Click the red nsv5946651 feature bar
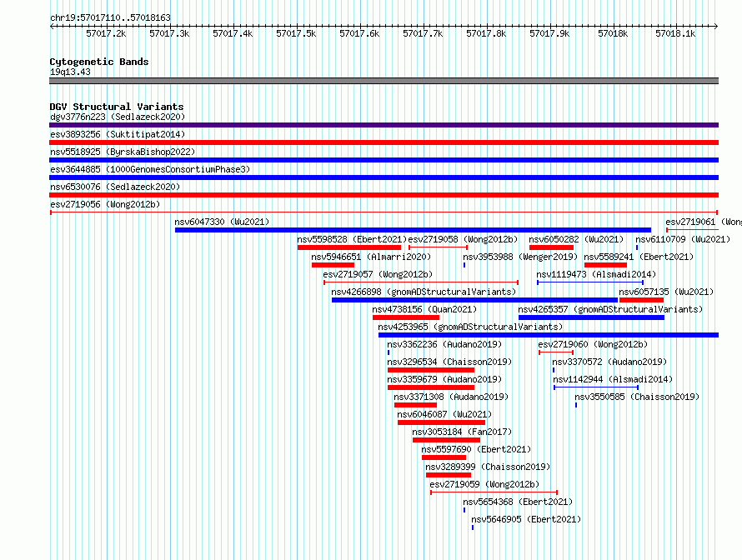This screenshot has width=742, height=560. (x=333, y=265)
